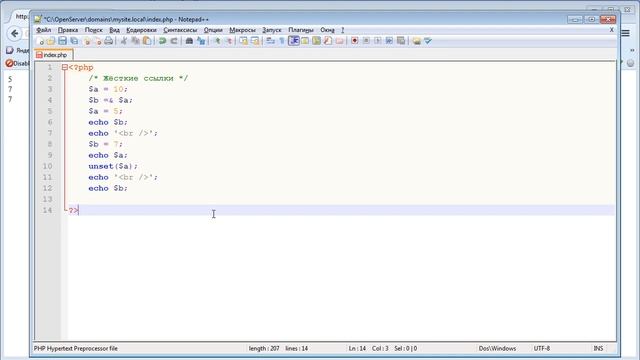
Task: Open the Плагины menu
Action: 301,30
